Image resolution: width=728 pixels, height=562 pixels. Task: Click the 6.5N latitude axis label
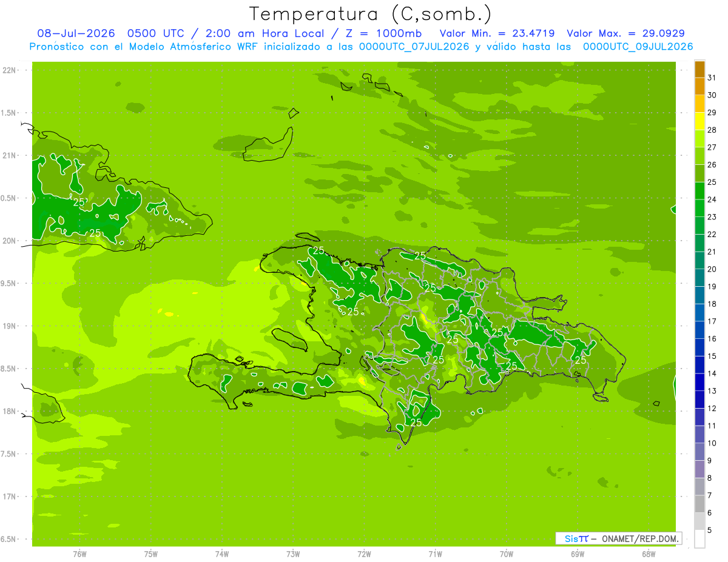coord(8,539)
